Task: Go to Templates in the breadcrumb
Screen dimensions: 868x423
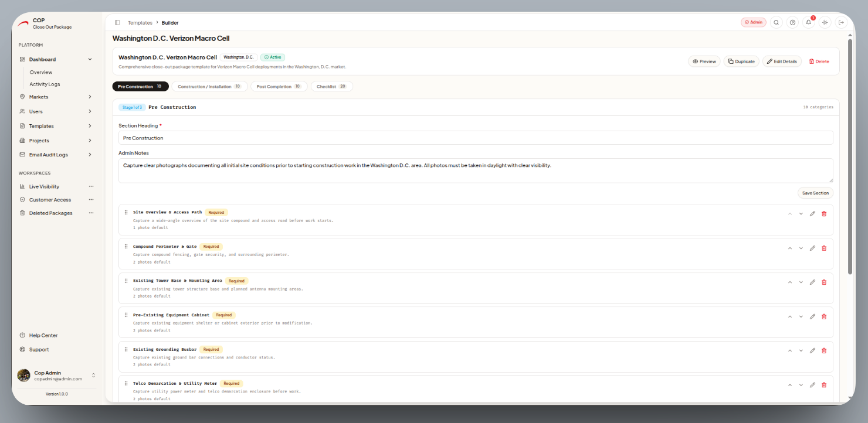Action: [140, 23]
